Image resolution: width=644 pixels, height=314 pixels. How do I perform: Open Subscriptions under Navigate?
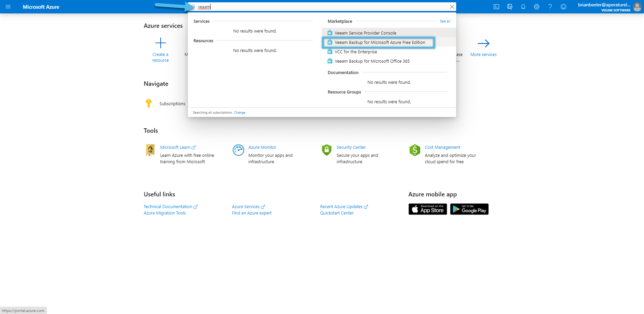[x=172, y=104]
